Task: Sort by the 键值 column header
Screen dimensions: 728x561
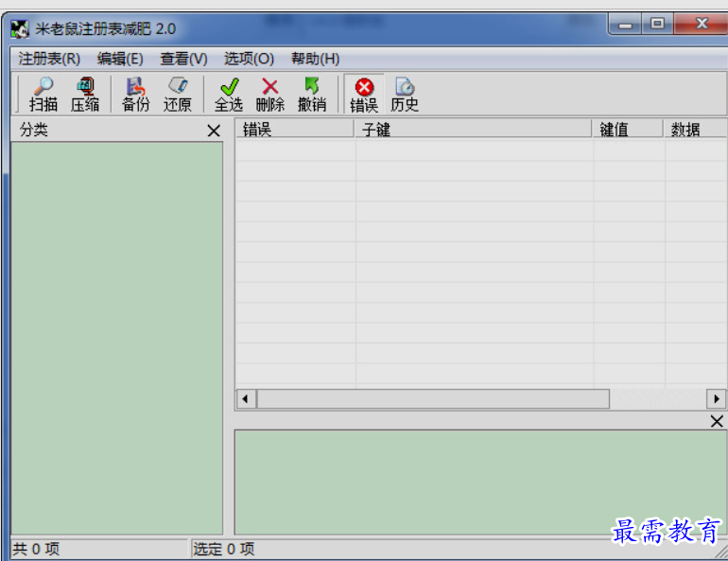Action: tap(627, 129)
